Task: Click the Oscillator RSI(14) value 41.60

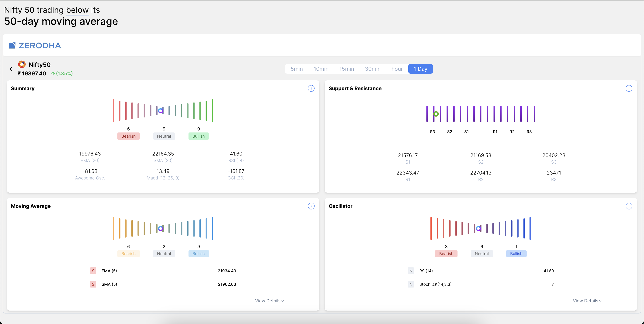Action: tap(549, 271)
